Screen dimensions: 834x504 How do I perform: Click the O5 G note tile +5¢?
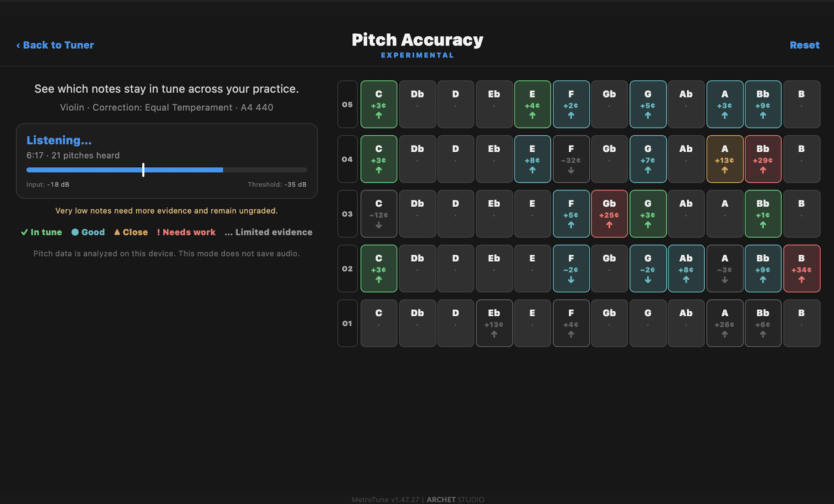point(648,104)
